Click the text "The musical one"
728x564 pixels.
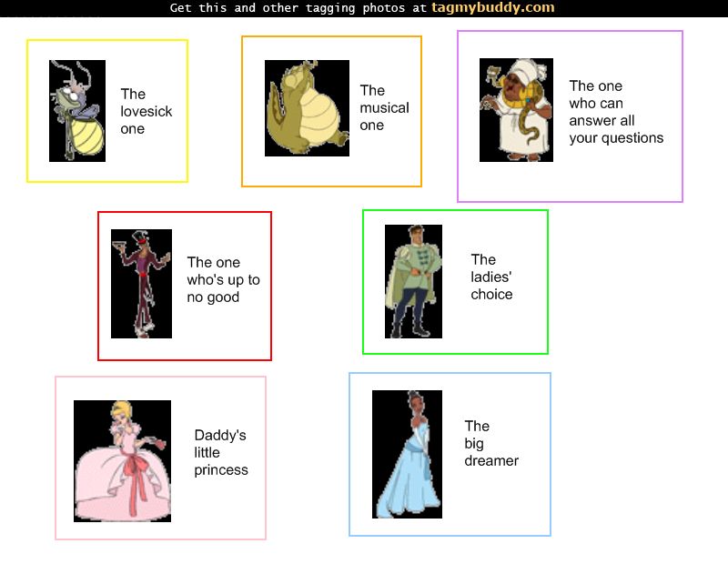384,107
